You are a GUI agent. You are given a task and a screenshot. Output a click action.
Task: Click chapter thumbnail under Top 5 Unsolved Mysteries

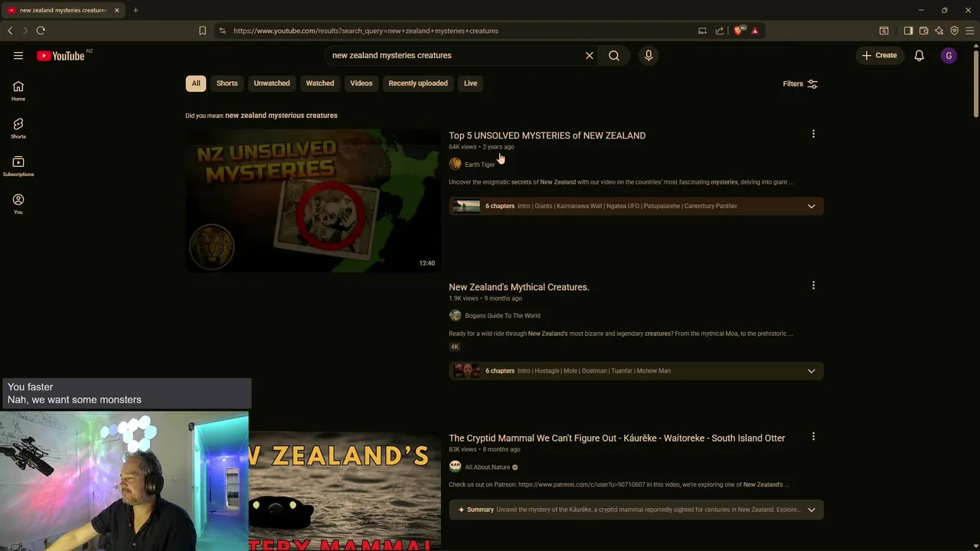[x=466, y=206]
